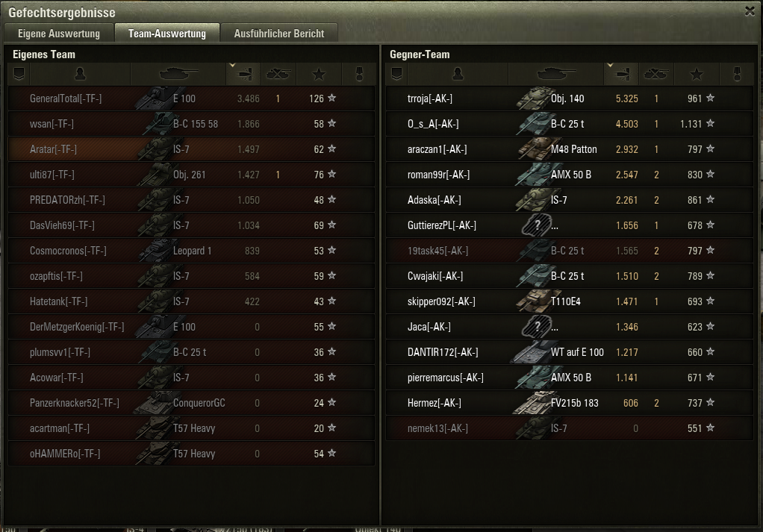This screenshot has height=532, width=763.
Task: Select the Team-Auswertung tab
Action: [x=167, y=33]
